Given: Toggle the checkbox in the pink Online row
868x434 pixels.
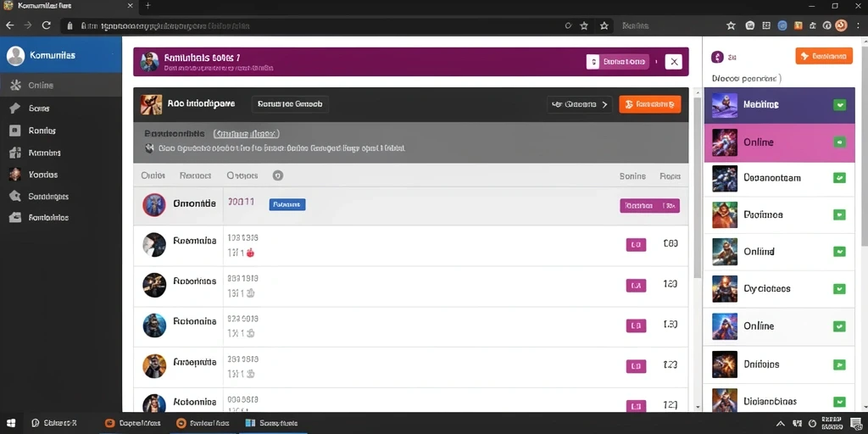Looking at the screenshot, I should [840, 142].
